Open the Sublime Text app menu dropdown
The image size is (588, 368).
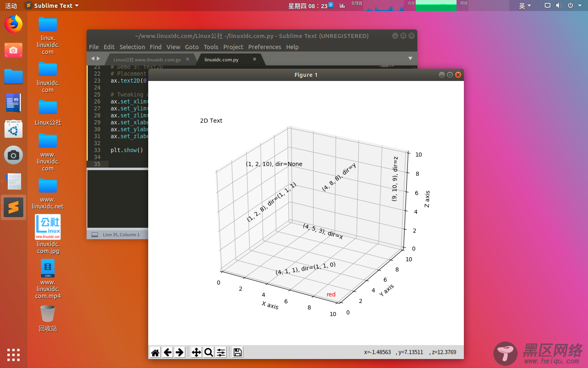pos(52,5)
